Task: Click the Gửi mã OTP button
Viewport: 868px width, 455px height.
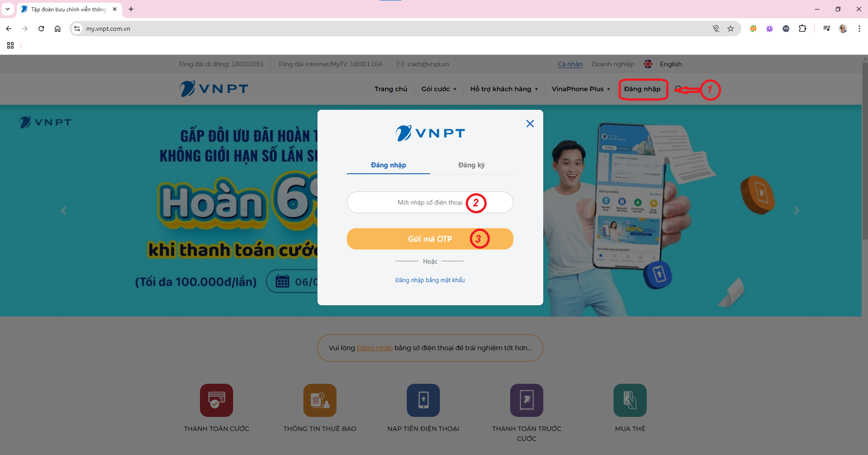Action: point(430,239)
